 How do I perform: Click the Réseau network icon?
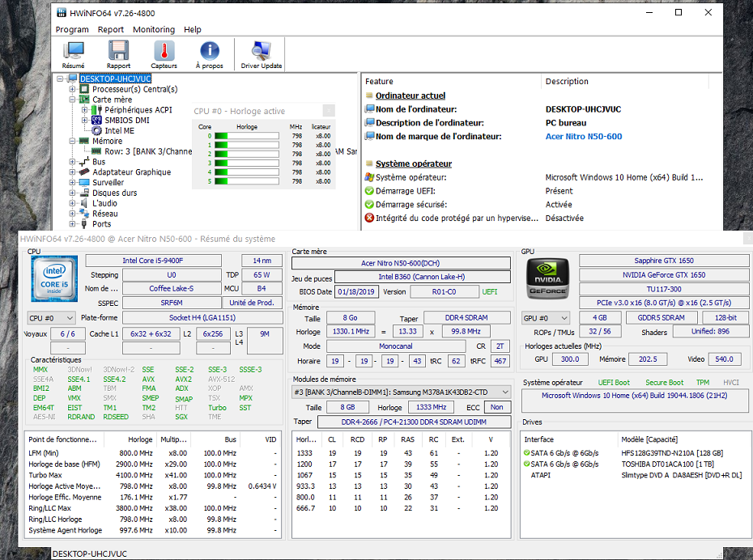click(x=84, y=214)
